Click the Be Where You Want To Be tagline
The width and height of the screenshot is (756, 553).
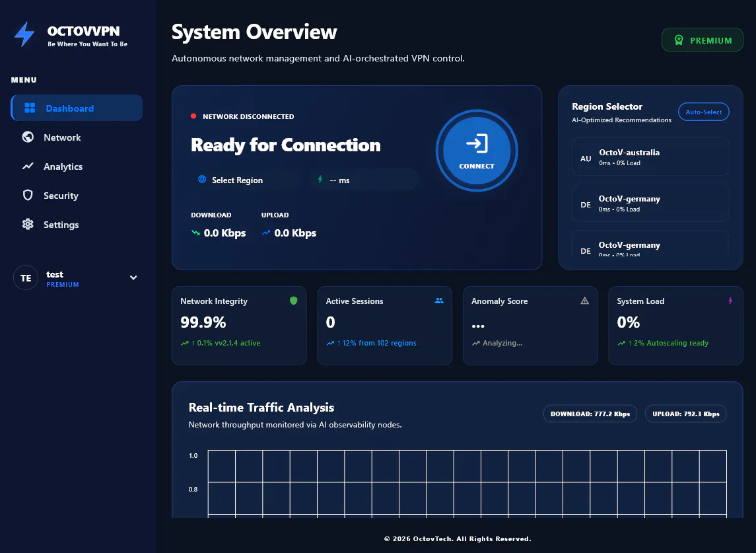[87, 44]
